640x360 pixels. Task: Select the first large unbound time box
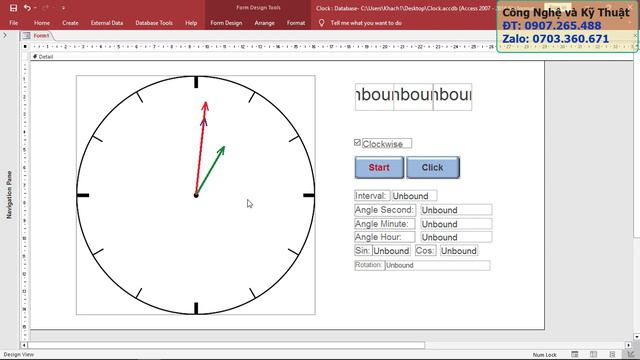pyautogui.click(x=374, y=97)
